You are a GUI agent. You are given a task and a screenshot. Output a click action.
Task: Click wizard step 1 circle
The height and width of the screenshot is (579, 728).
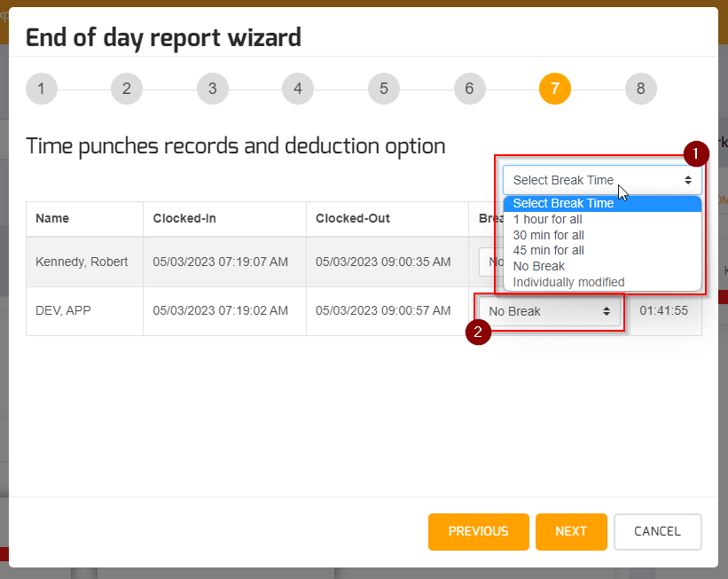[42, 89]
